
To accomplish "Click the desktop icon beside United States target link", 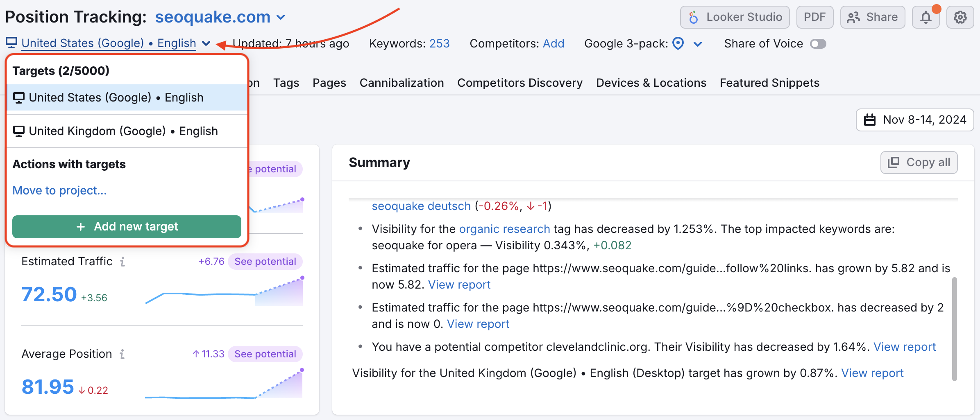I will [11, 43].
